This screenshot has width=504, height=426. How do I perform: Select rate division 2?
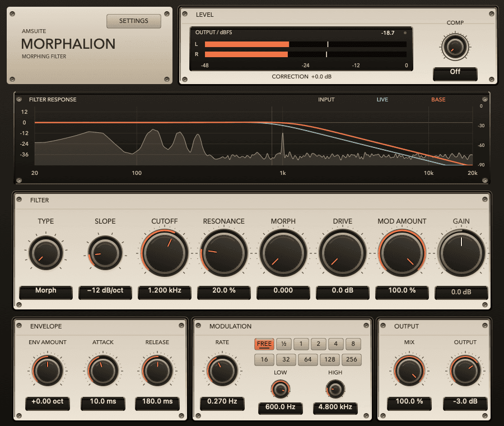319,344
